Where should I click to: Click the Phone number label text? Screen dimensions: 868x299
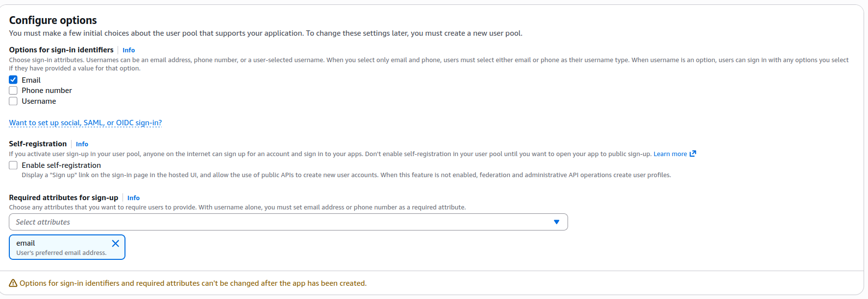[x=47, y=91]
